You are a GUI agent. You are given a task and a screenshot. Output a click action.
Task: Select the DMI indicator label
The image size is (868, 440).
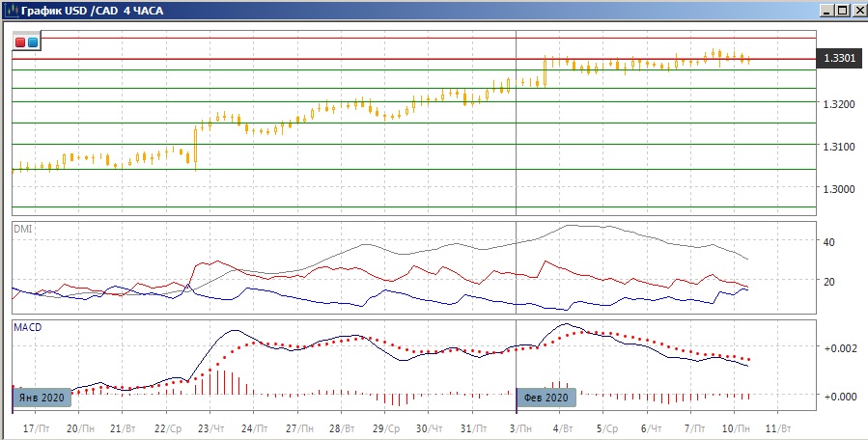pyautogui.click(x=22, y=229)
